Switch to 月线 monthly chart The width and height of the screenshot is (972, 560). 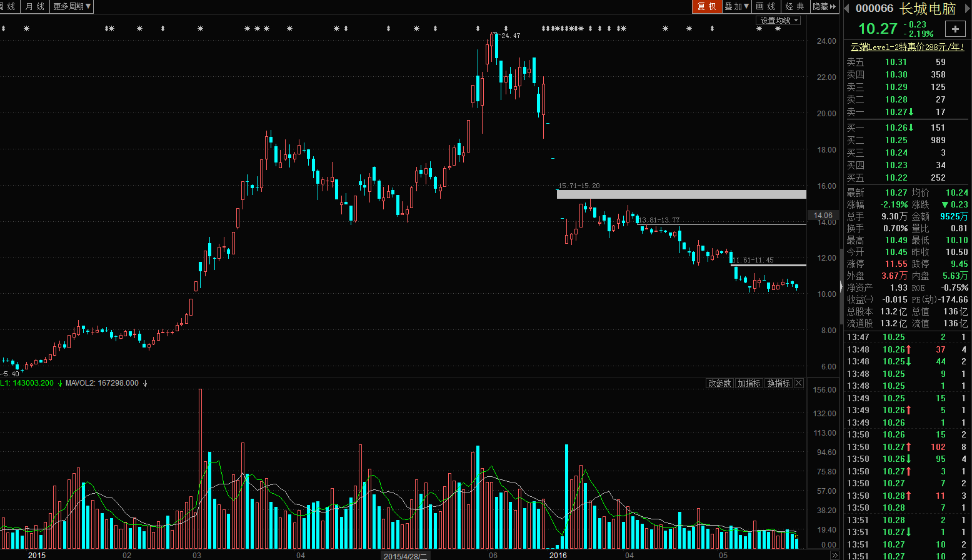[35, 6]
